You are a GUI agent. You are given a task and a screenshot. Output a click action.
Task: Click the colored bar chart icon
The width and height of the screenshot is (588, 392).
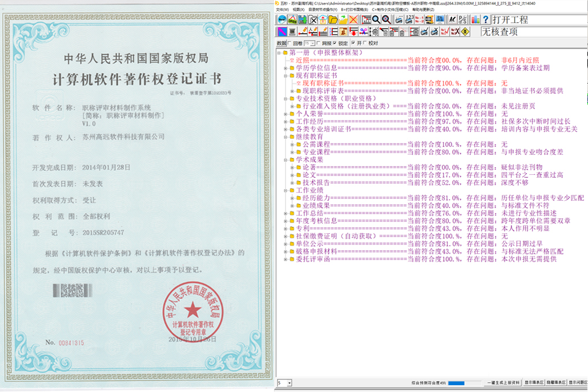(x=476, y=19)
